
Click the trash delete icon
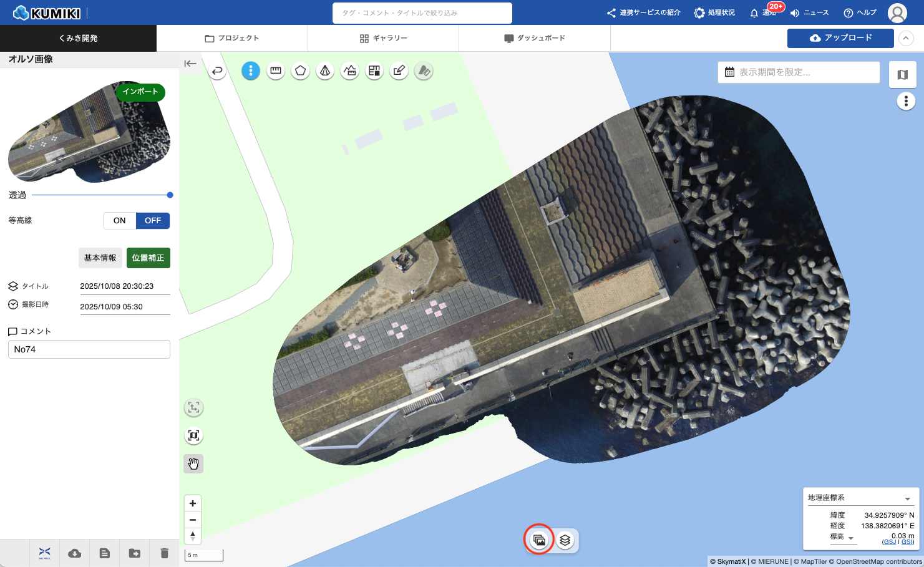(164, 553)
